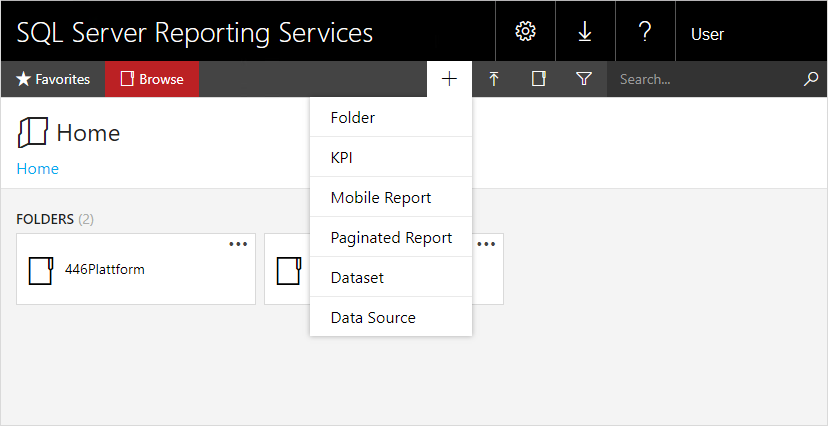Collapse the plus New dropdown
The height and width of the screenshot is (426, 828).
449,79
